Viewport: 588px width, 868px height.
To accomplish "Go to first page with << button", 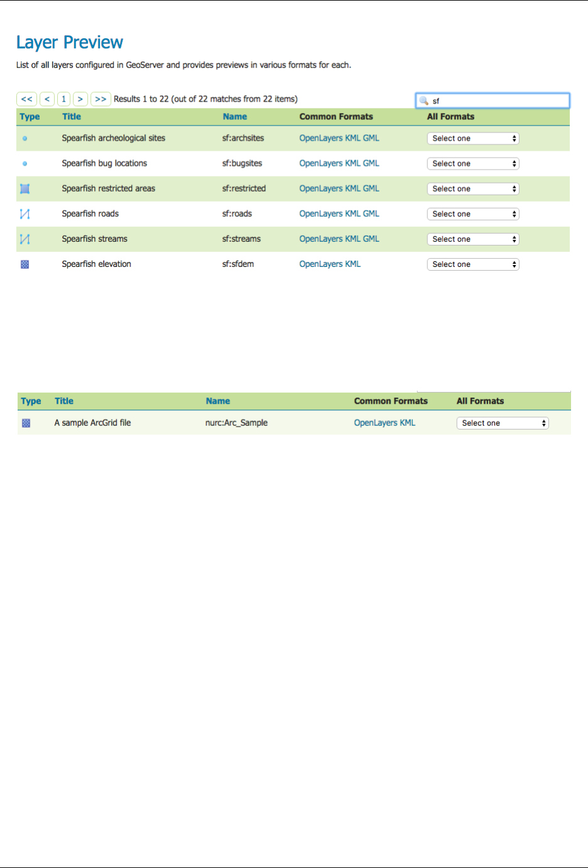I will [x=26, y=99].
